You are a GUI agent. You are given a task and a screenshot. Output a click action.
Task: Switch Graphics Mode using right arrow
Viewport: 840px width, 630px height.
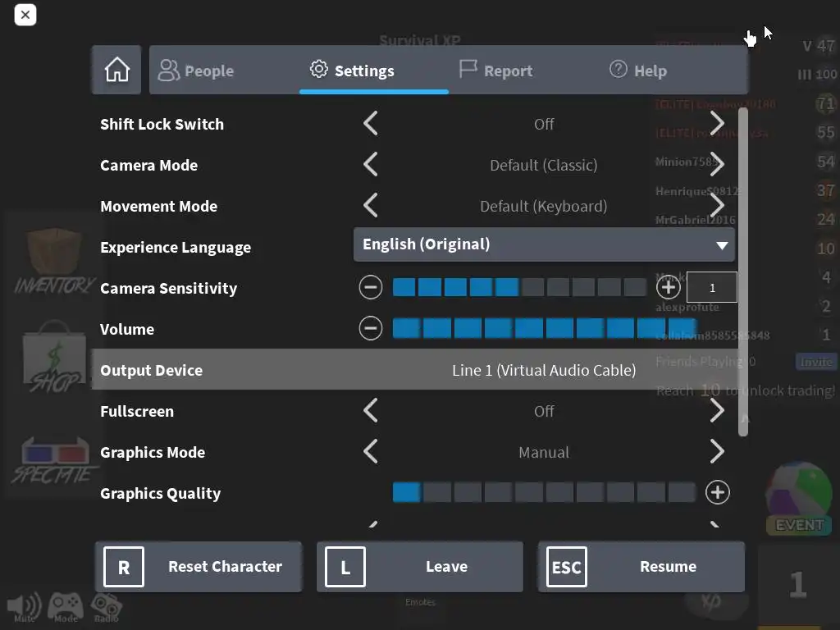tap(717, 452)
